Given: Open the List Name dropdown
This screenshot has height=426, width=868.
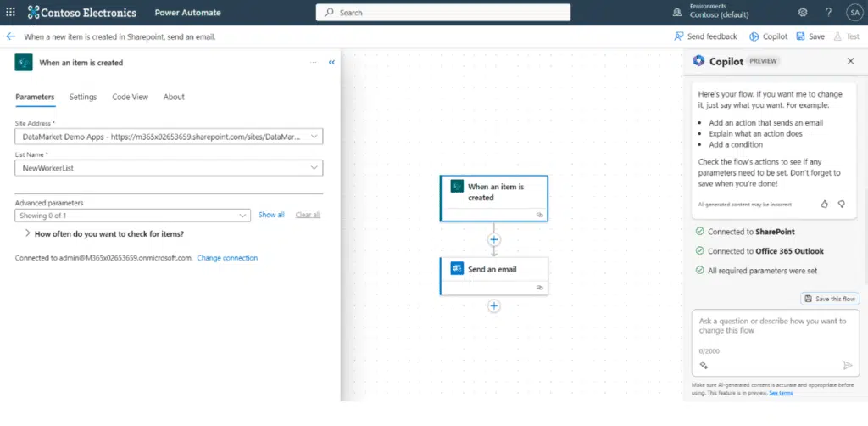Looking at the screenshot, I should coord(169,168).
